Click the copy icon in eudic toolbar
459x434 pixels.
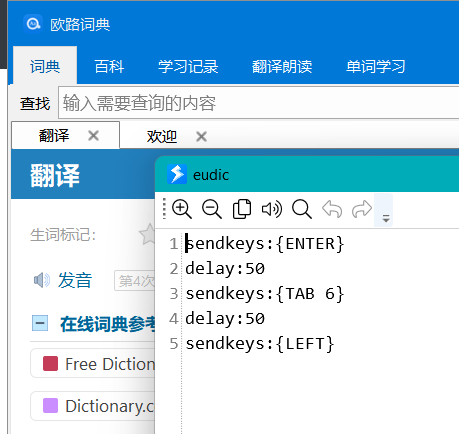pos(242,209)
